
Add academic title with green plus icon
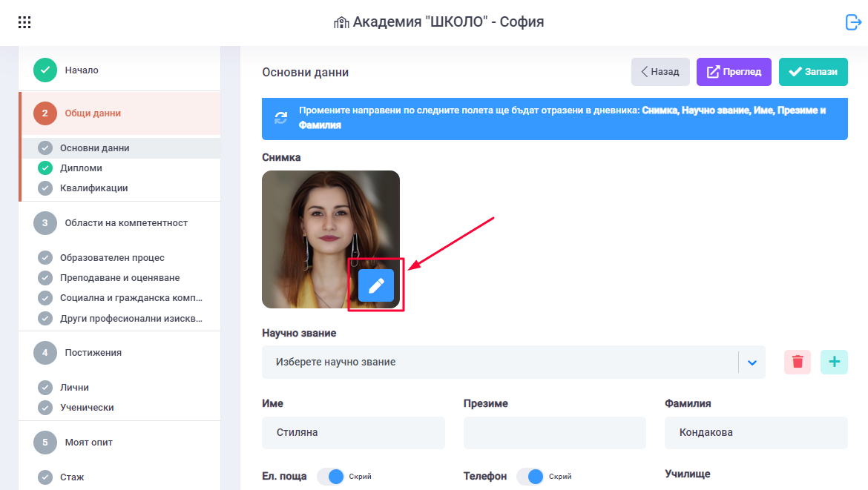pos(834,362)
